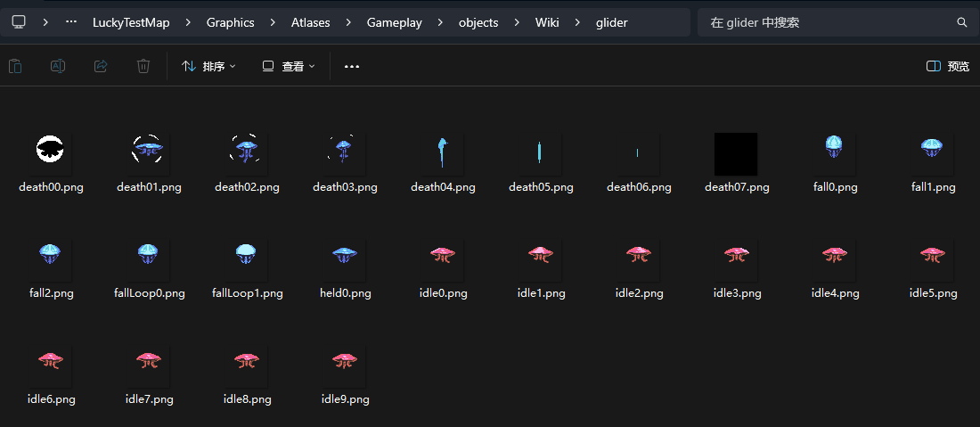The width and height of the screenshot is (980, 427).
Task: Select held0.png thumbnail
Action: [x=345, y=260]
